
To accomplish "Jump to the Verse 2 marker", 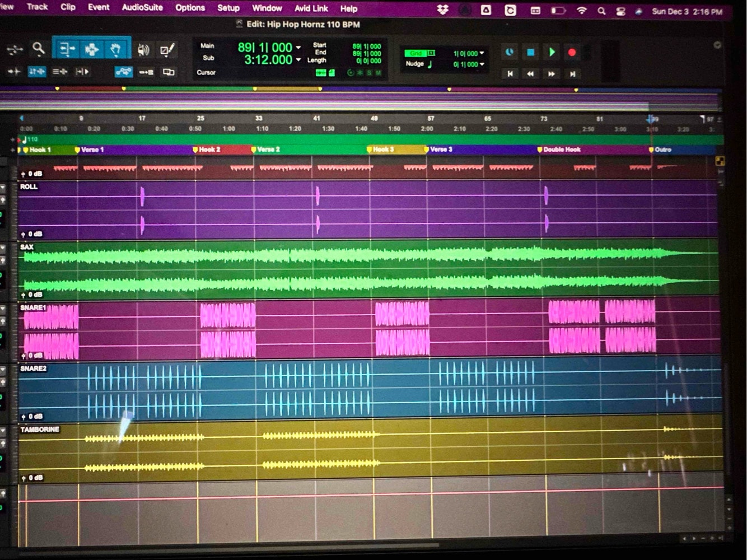I will pos(265,150).
